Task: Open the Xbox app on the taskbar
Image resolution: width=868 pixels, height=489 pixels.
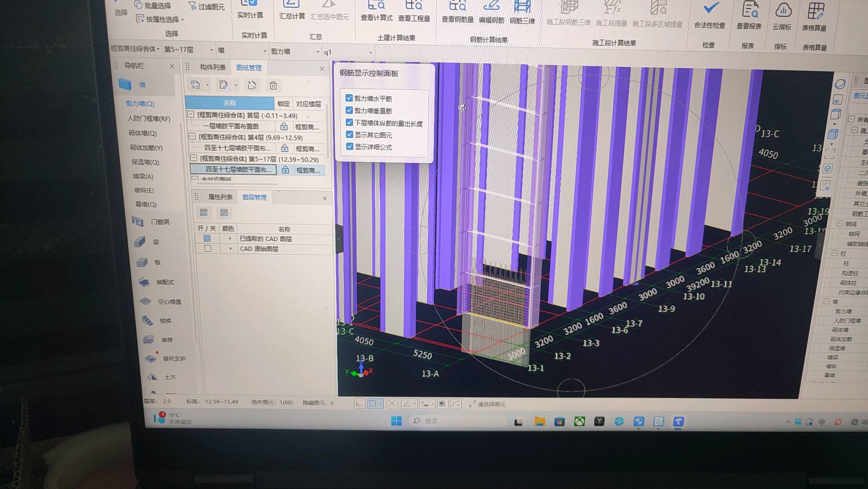Action: tap(579, 422)
